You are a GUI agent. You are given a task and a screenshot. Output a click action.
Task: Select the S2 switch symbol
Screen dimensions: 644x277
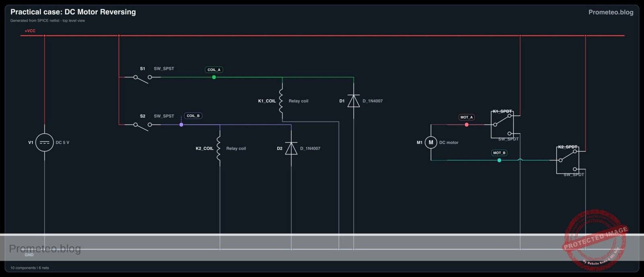click(x=142, y=126)
